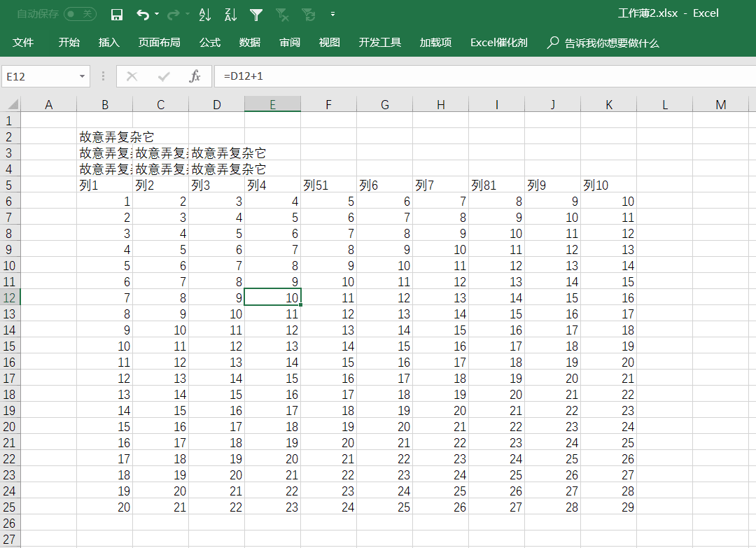Select header cell 列81
The height and width of the screenshot is (548, 756).
point(496,185)
